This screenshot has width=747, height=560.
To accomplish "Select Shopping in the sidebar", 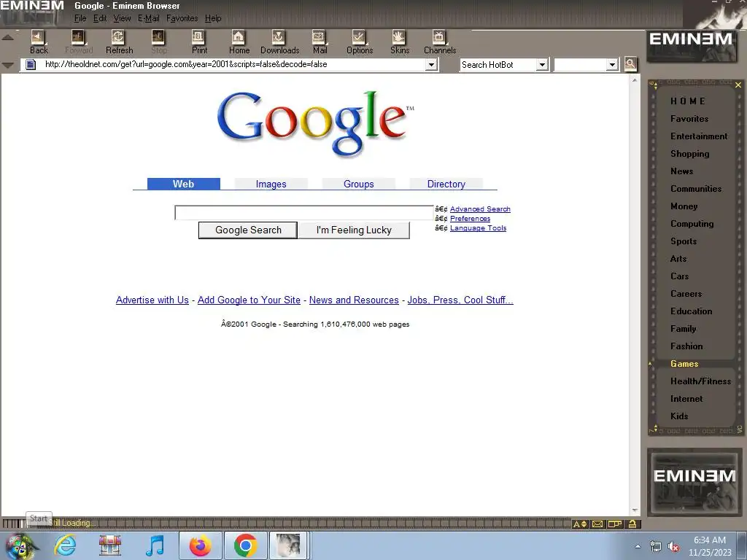I will click(690, 154).
